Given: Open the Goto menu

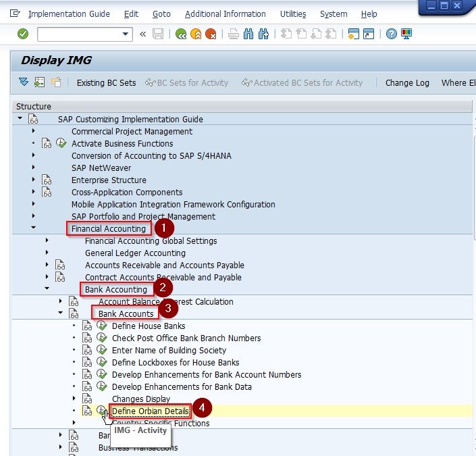Looking at the screenshot, I should click(x=161, y=14).
